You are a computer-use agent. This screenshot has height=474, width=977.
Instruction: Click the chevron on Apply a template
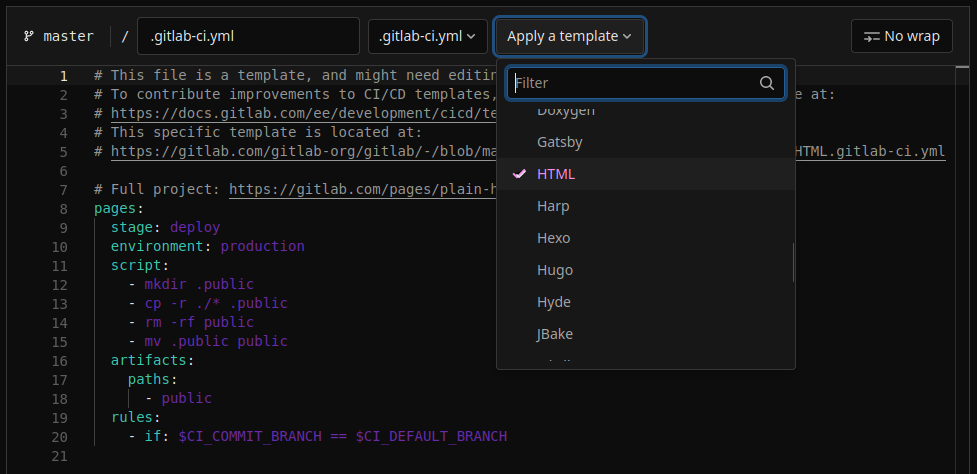[627, 37]
